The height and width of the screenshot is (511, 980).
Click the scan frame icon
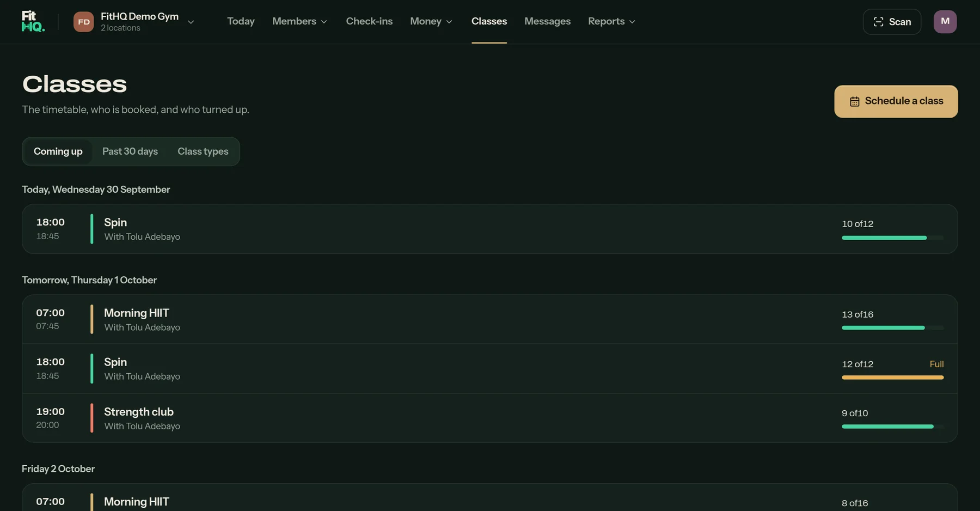coord(878,22)
